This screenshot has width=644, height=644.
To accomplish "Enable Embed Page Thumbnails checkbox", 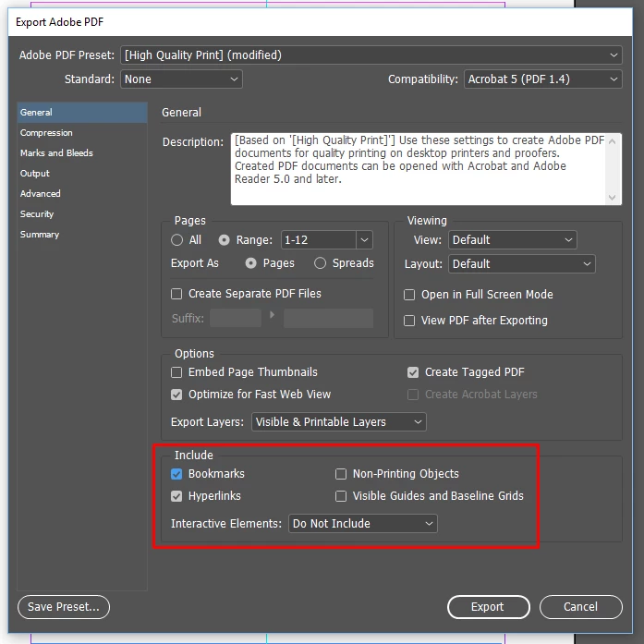I will pyautogui.click(x=176, y=372).
